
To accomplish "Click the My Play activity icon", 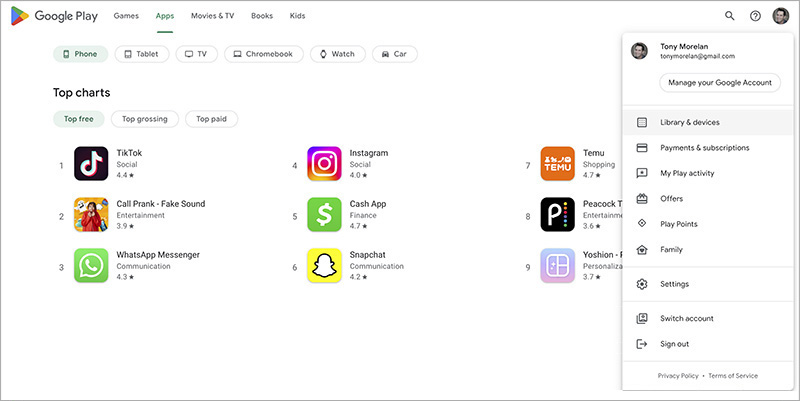I will [x=642, y=173].
